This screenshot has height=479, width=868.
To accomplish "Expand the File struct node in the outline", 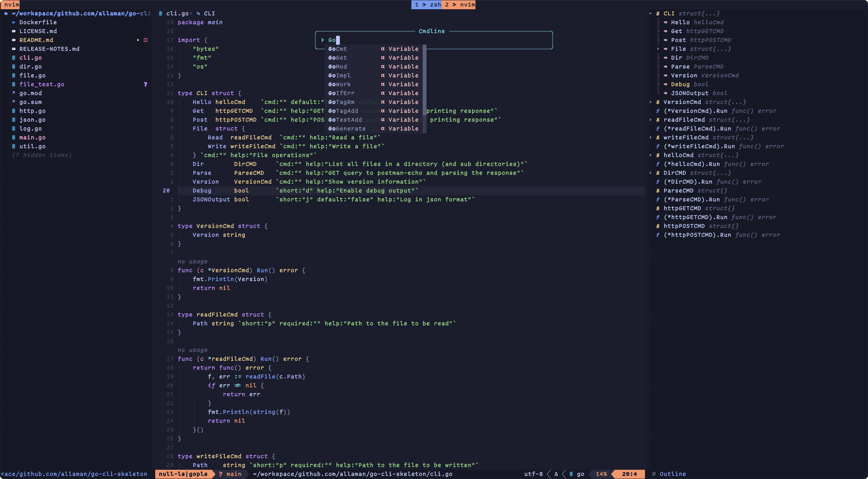I will 658,49.
